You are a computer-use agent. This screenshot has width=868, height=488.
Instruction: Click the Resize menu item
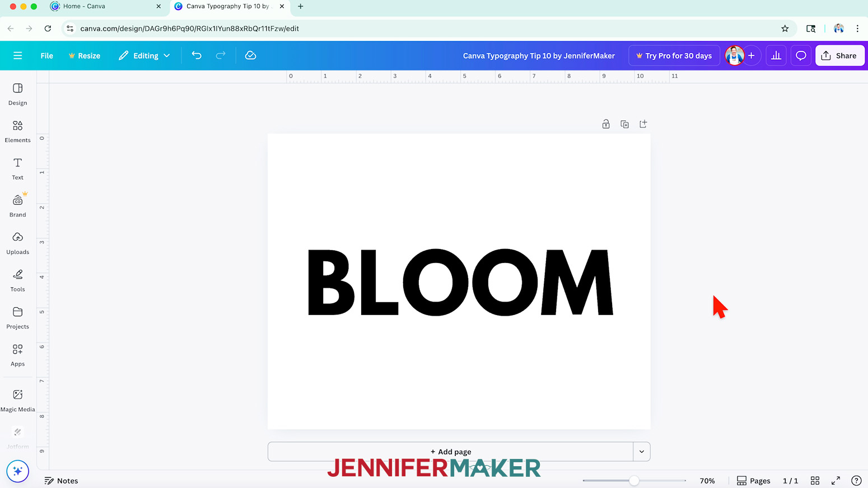84,55
